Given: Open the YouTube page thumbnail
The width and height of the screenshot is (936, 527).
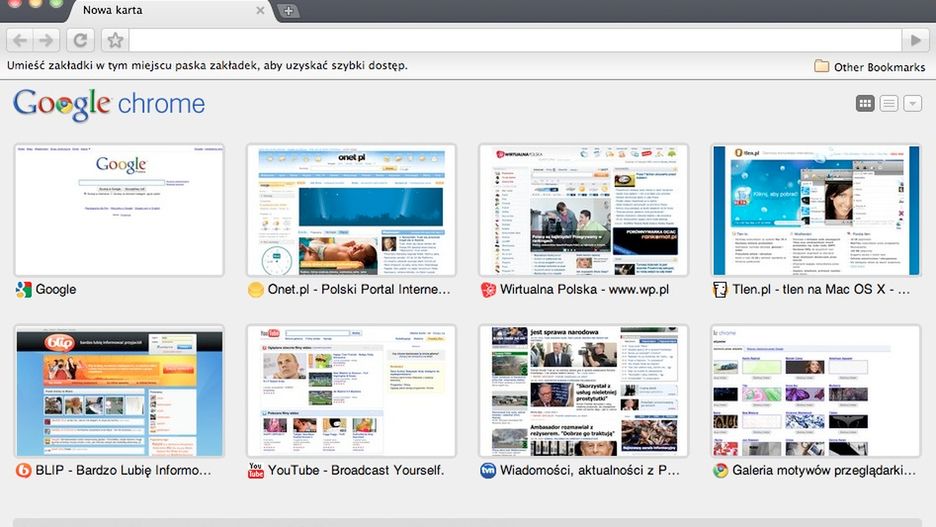Looking at the screenshot, I should pyautogui.click(x=351, y=391).
